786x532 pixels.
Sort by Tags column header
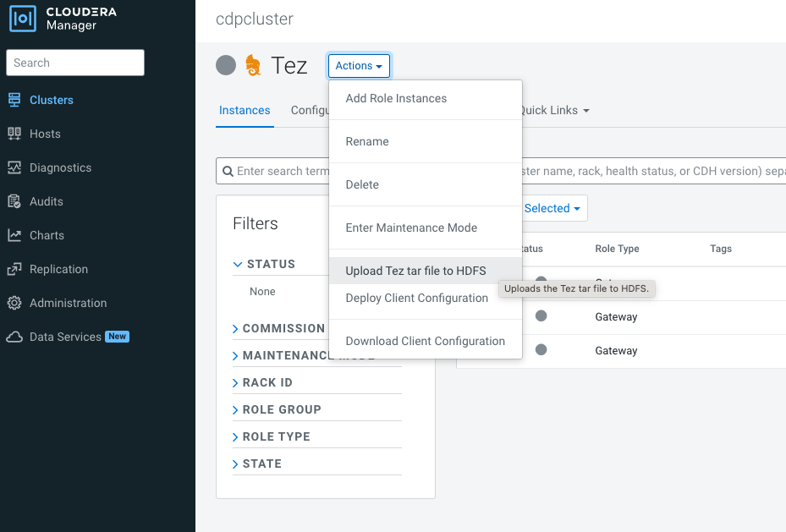[720, 249]
